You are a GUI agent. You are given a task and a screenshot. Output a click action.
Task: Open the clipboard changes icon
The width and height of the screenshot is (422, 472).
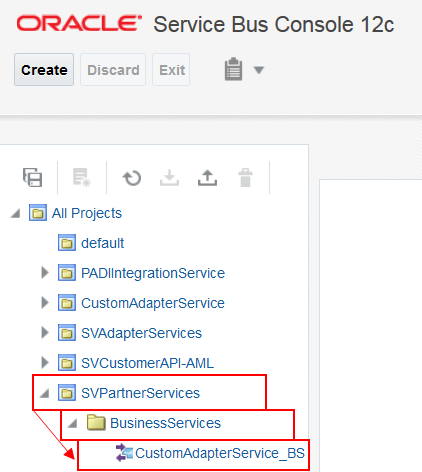[x=233, y=69]
